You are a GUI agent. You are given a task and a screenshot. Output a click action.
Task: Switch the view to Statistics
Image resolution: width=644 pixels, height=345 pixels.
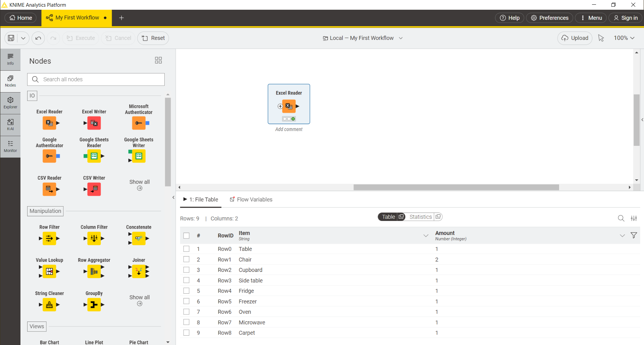point(420,217)
